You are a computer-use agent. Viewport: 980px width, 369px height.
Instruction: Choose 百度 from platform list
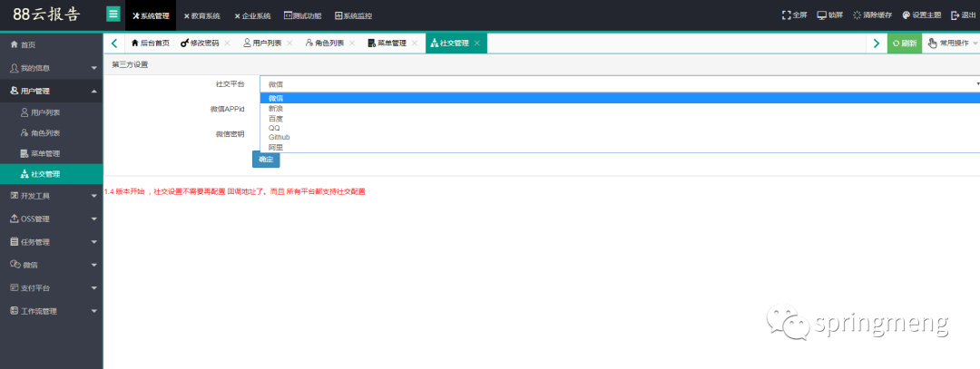(x=620, y=118)
